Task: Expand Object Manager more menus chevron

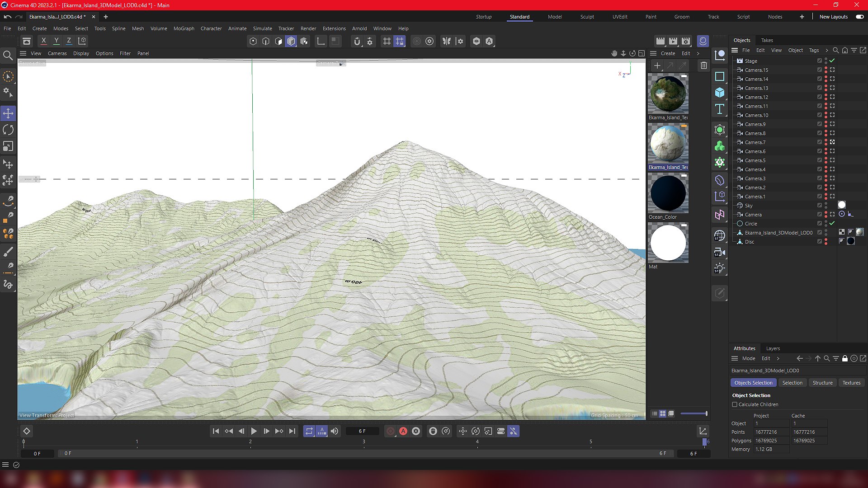Action: pos(826,50)
